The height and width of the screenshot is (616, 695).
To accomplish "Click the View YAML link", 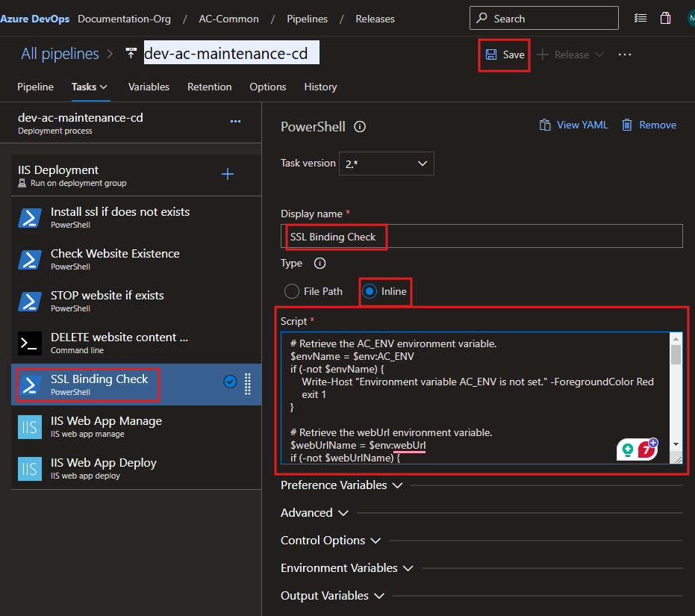I will [582, 125].
